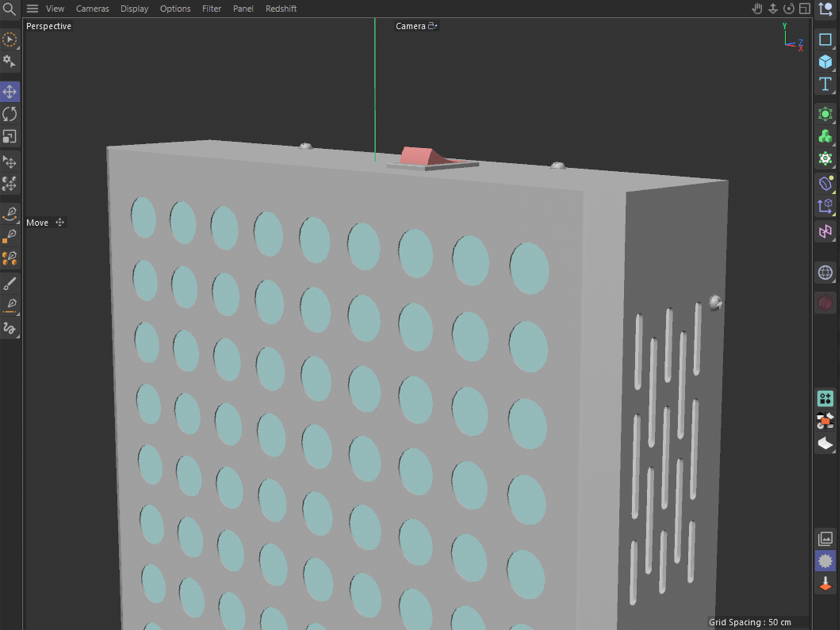The width and height of the screenshot is (840, 630).
Task: Select the Spline Pen tool
Action: pos(10,213)
